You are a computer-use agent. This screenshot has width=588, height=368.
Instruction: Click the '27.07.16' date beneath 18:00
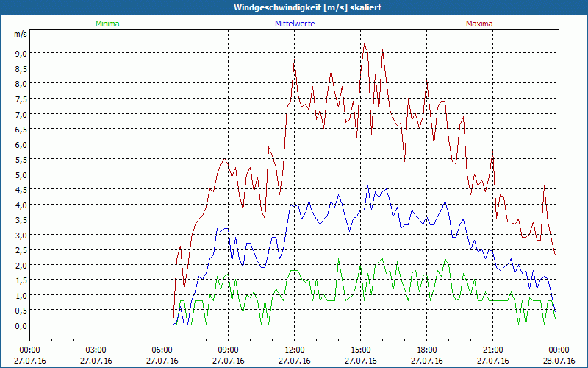tap(427, 361)
